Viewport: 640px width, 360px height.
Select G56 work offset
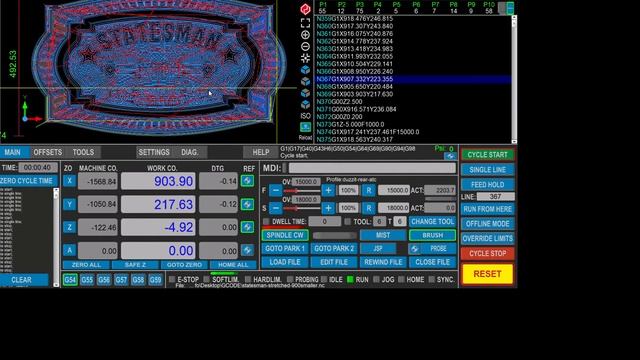pos(104,280)
